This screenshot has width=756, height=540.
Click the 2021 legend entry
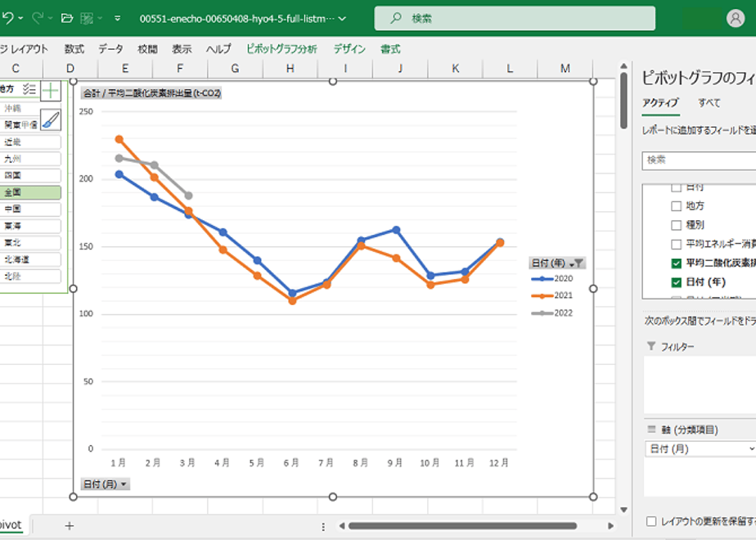551,295
